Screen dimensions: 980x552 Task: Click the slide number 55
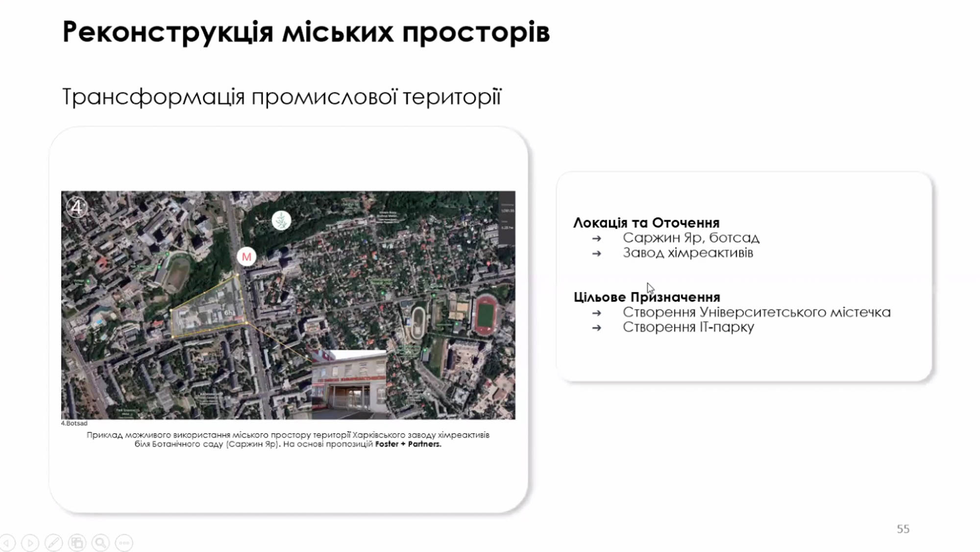(x=903, y=529)
